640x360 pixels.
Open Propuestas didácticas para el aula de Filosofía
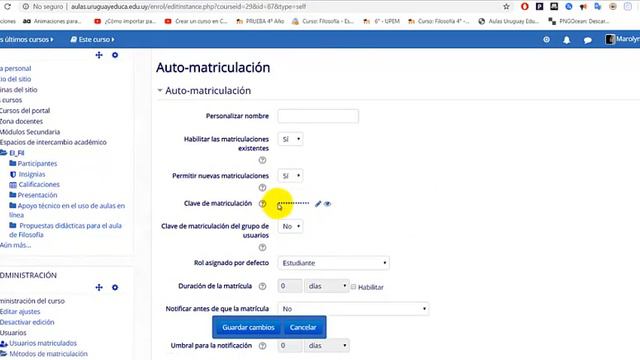pos(65,230)
